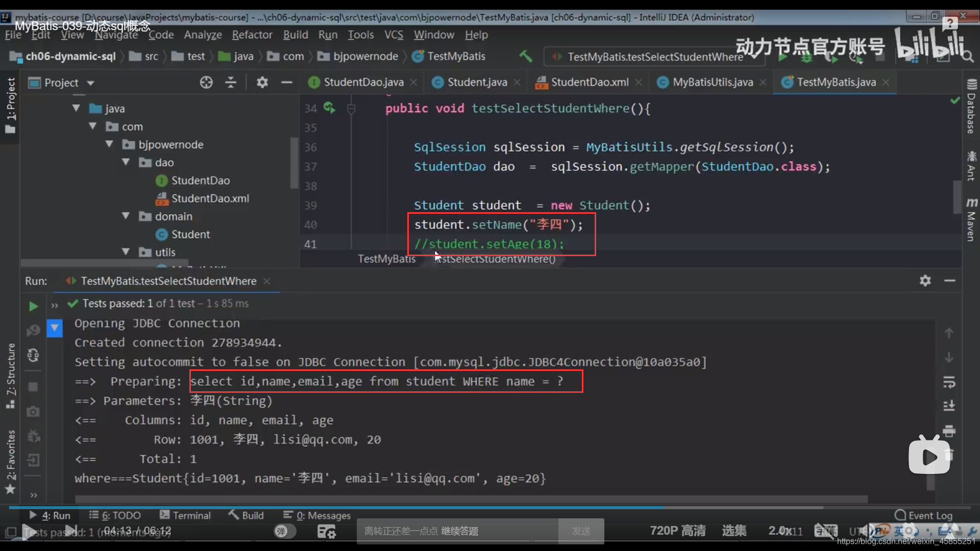The image size is (980, 551).
Task: Toggle soft-wrap icon in console
Action: click(x=949, y=382)
